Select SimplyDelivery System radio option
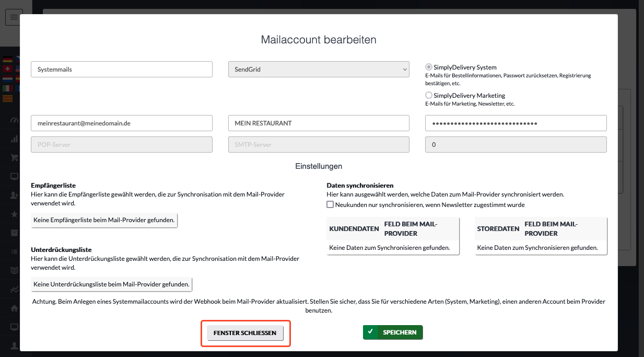Image resolution: width=644 pixels, height=357 pixels. click(x=429, y=67)
